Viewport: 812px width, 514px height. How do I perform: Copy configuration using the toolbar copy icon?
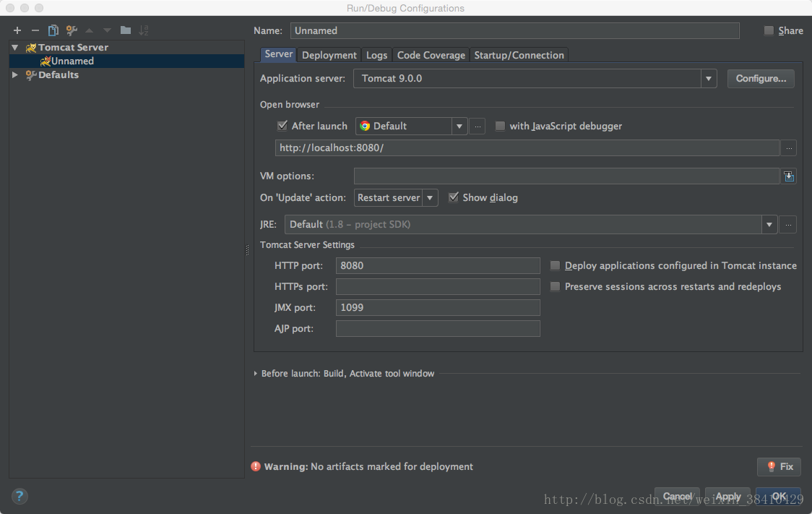click(53, 30)
